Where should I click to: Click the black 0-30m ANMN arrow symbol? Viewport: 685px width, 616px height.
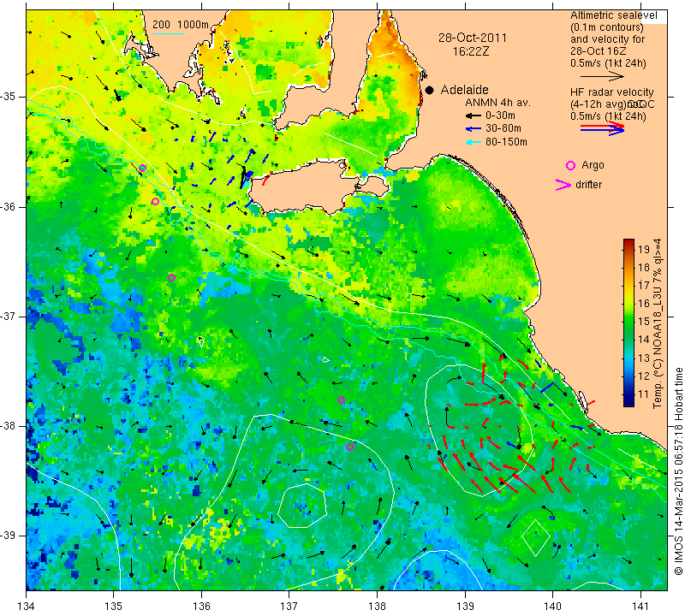473,115
